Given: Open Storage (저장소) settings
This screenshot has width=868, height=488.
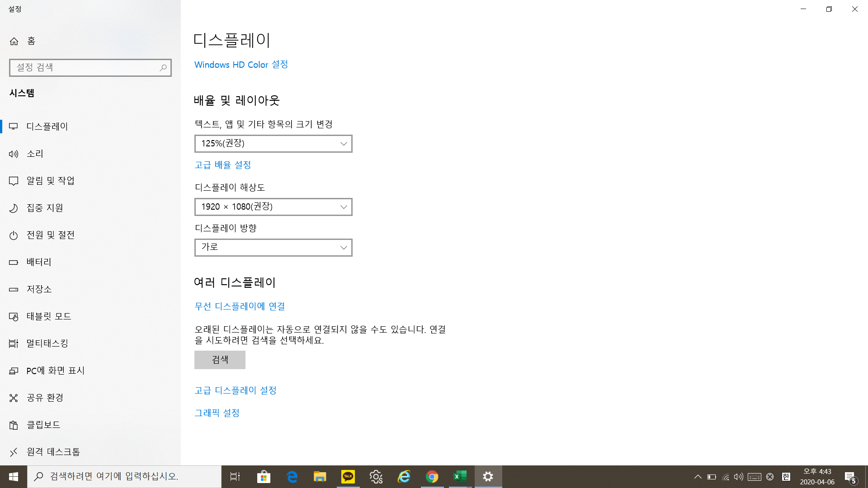Looking at the screenshot, I should pos(39,289).
